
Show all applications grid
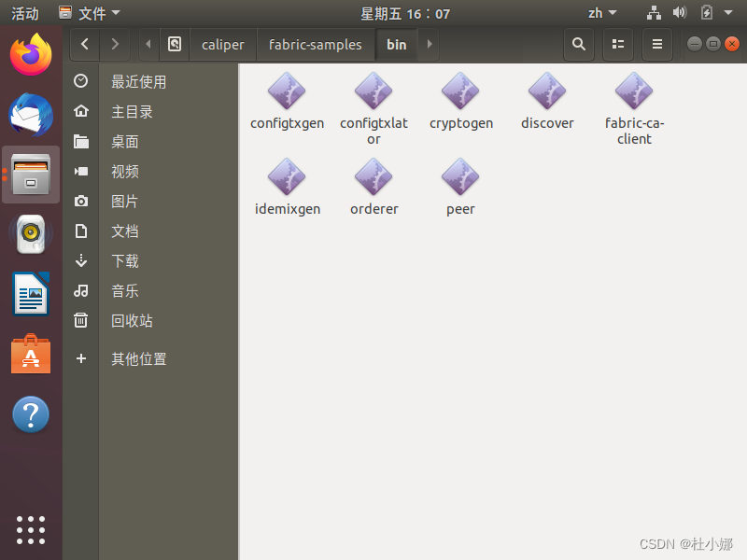click(31, 530)
